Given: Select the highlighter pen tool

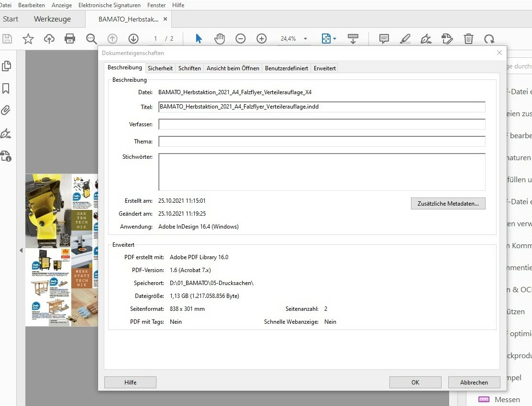Looking at the screenshot, I should click(405, 39).
